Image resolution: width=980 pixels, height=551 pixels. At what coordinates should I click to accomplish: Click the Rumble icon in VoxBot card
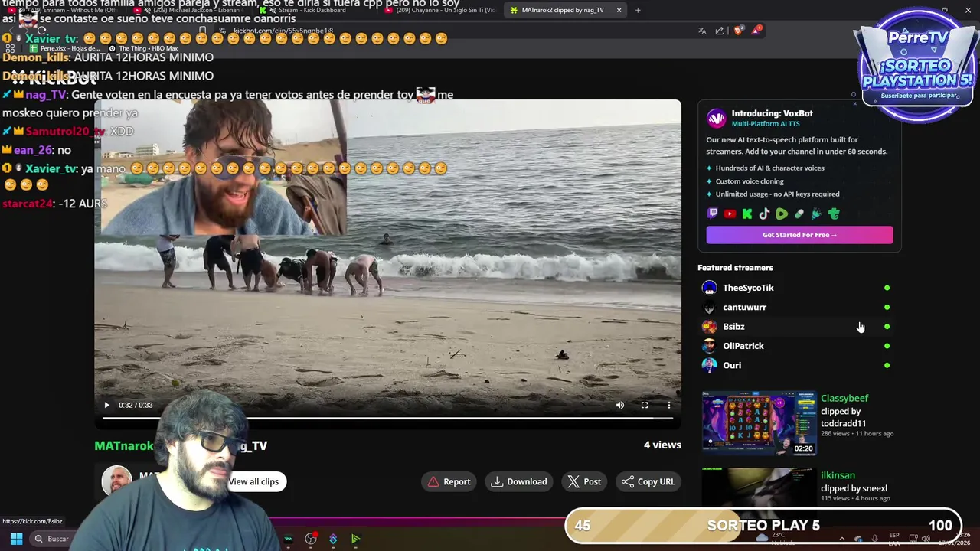pyautogui.click(x=782, y=214)
